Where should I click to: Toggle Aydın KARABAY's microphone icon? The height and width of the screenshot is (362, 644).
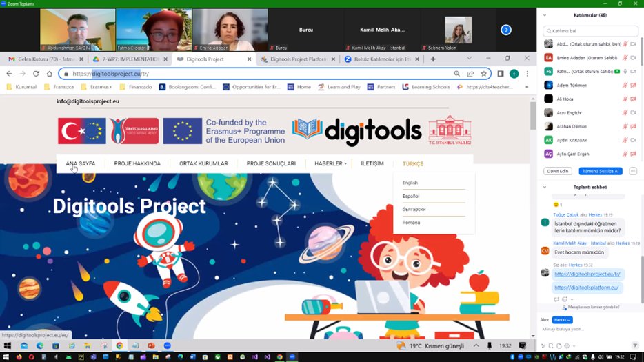625,140
